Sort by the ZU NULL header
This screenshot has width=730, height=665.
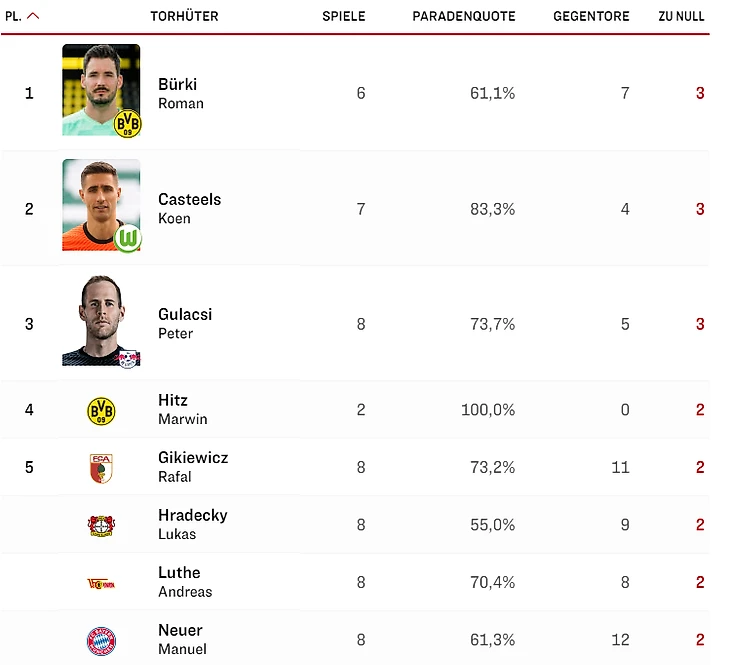pos(681,16)
